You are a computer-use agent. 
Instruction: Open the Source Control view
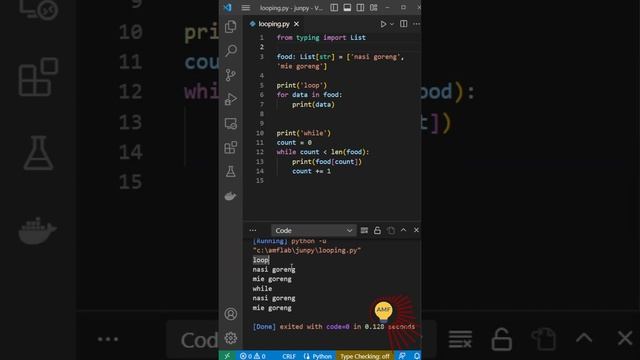pos(231,75)
